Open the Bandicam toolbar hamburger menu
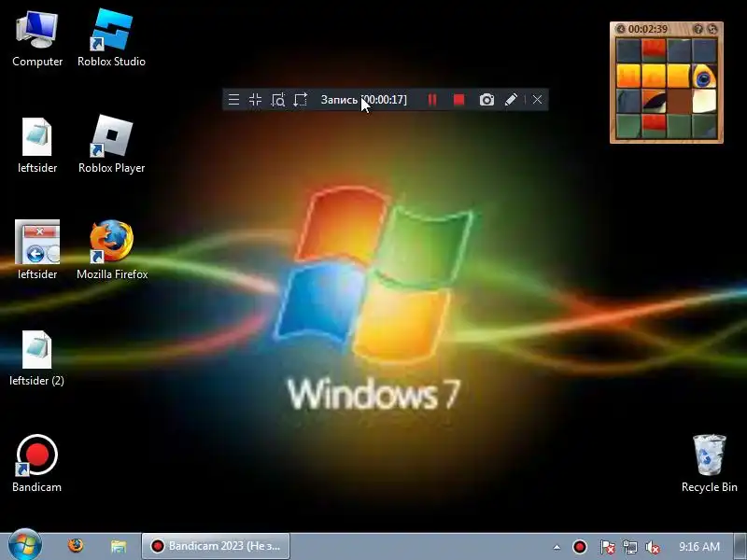 (x=233, y=100)
